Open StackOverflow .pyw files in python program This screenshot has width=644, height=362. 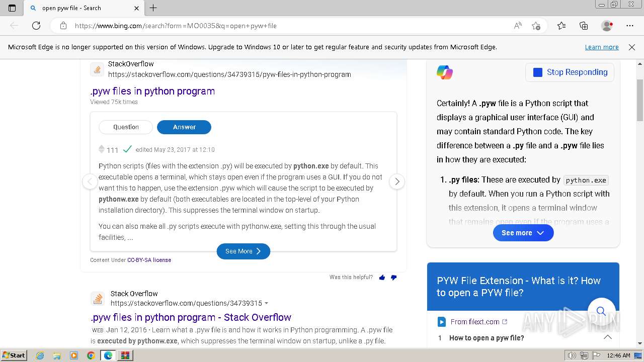click(152, 91)
